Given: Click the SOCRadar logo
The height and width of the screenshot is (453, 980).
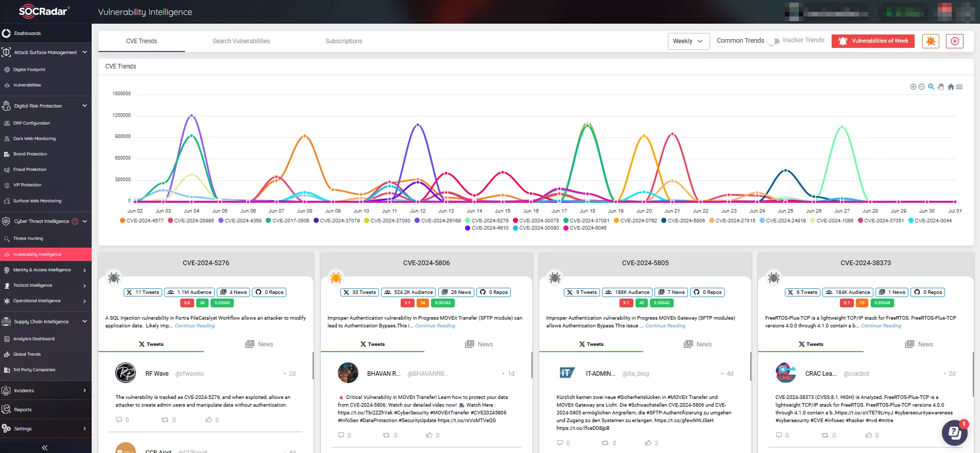Looking at the screenshot, I should [x=44, y=11].
